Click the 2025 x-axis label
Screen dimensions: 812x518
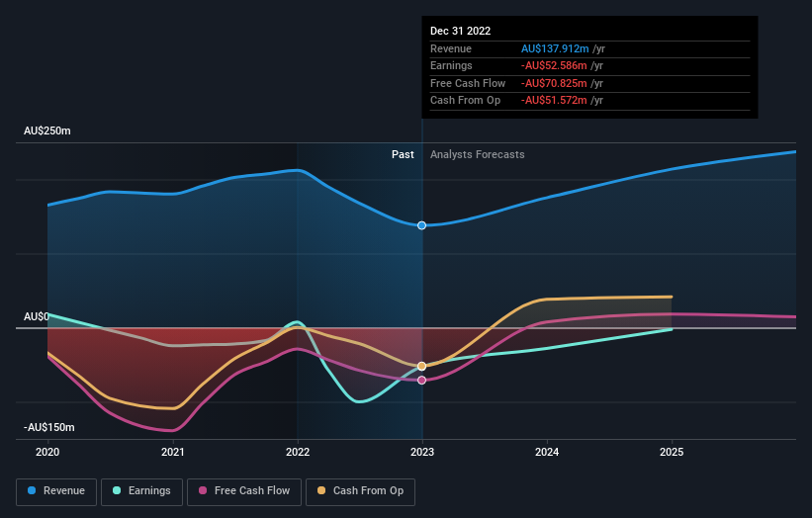pos(672,452)
